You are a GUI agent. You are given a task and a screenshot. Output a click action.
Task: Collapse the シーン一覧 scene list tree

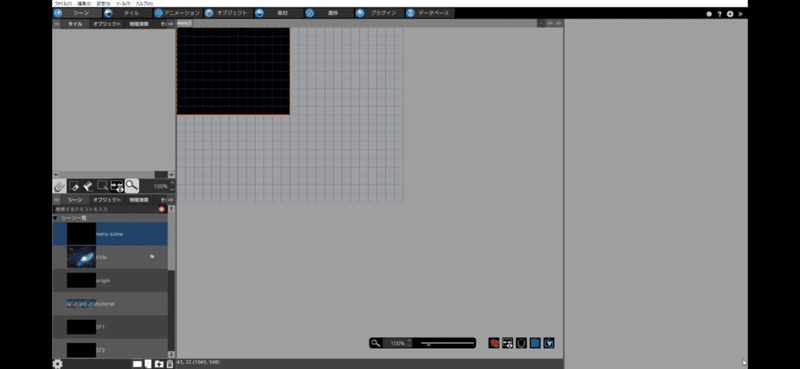pos(56,218)
